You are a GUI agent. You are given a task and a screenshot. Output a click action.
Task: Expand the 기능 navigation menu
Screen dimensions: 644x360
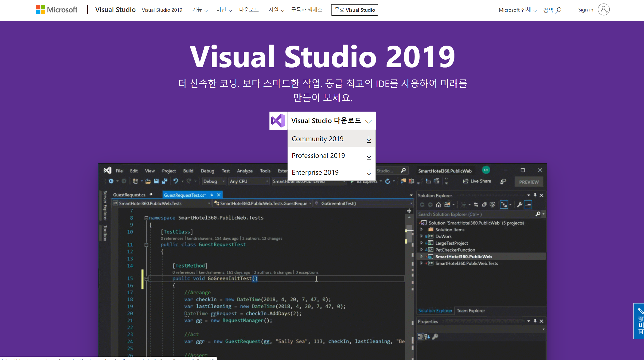click(200, 10)
